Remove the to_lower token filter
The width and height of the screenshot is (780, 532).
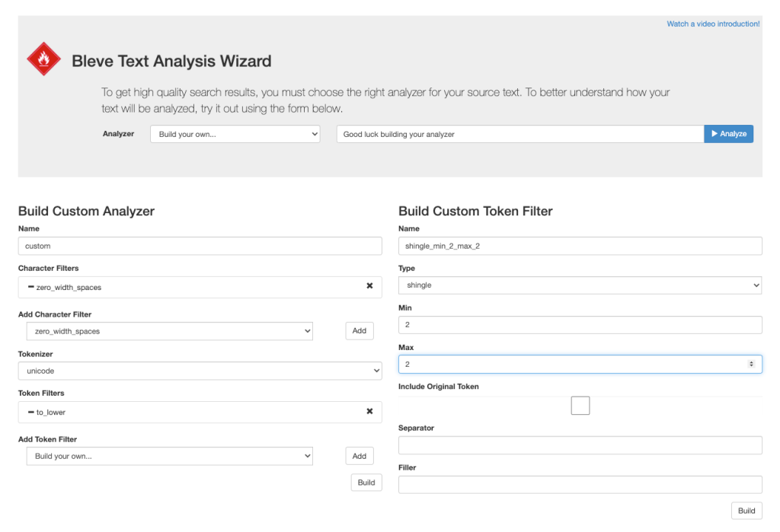coord(369,412)
